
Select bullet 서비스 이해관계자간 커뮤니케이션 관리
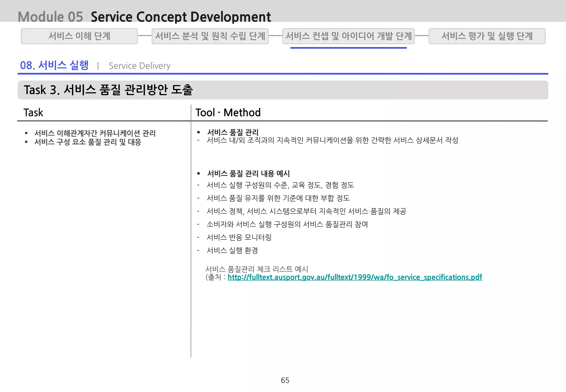click(x=95, y=133)
